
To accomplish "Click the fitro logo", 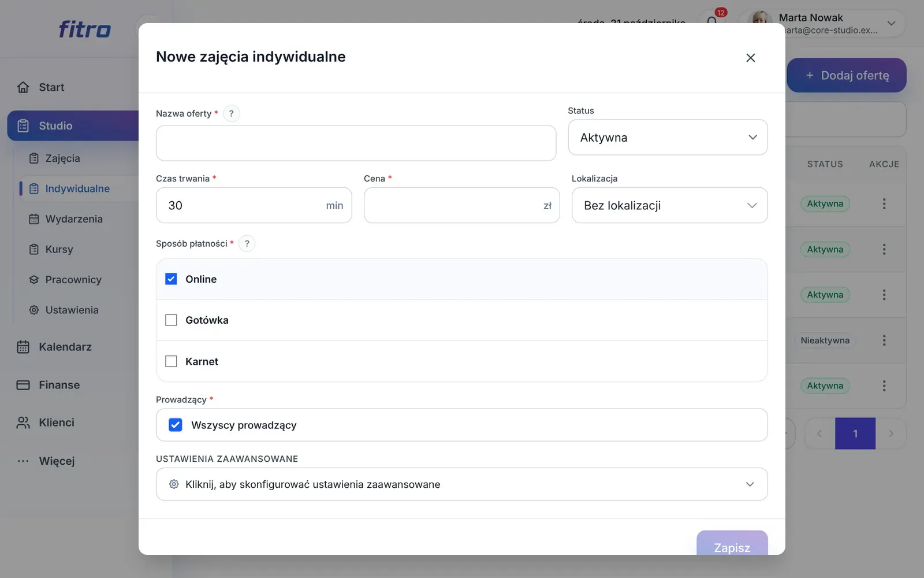I will coord(84,29).
